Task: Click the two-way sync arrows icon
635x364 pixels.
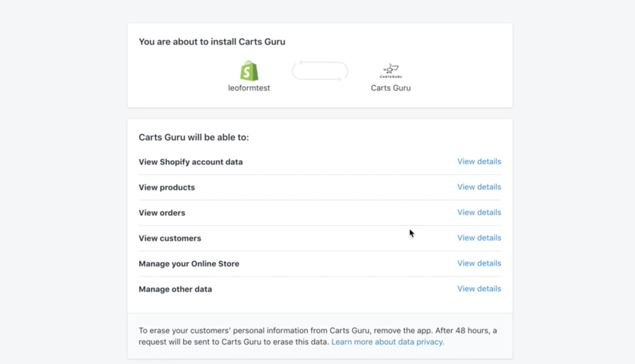Action: [320, 71]
